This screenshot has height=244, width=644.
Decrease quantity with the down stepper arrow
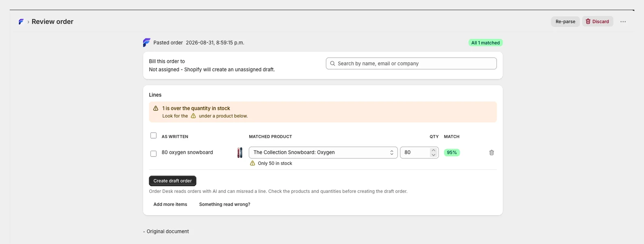coord(434,155)
